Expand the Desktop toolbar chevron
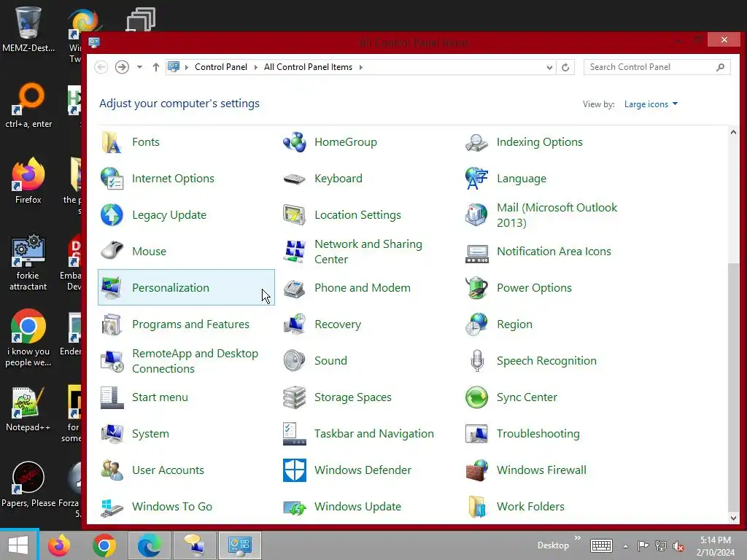 pyautogui.click(x=578, y=538)
